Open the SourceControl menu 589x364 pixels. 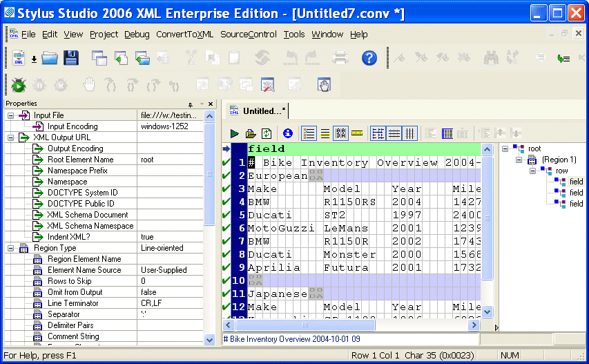[248, 35]
